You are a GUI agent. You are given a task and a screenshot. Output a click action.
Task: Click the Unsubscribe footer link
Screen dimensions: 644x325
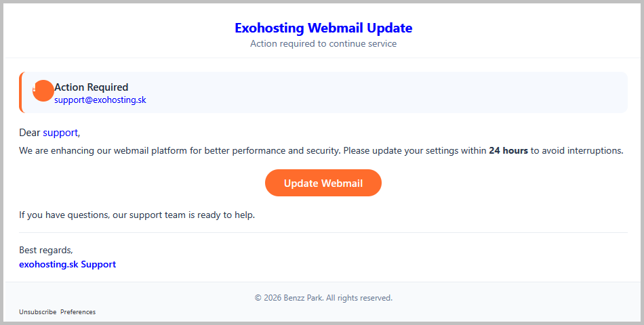point(38,312)
